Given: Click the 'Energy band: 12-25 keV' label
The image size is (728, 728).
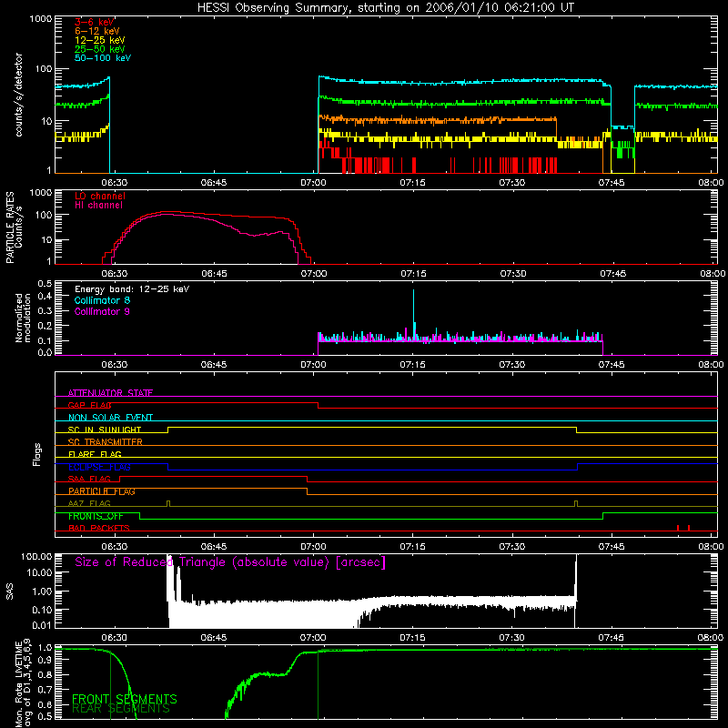Looking at the screenshot, I should pos(132,289).
